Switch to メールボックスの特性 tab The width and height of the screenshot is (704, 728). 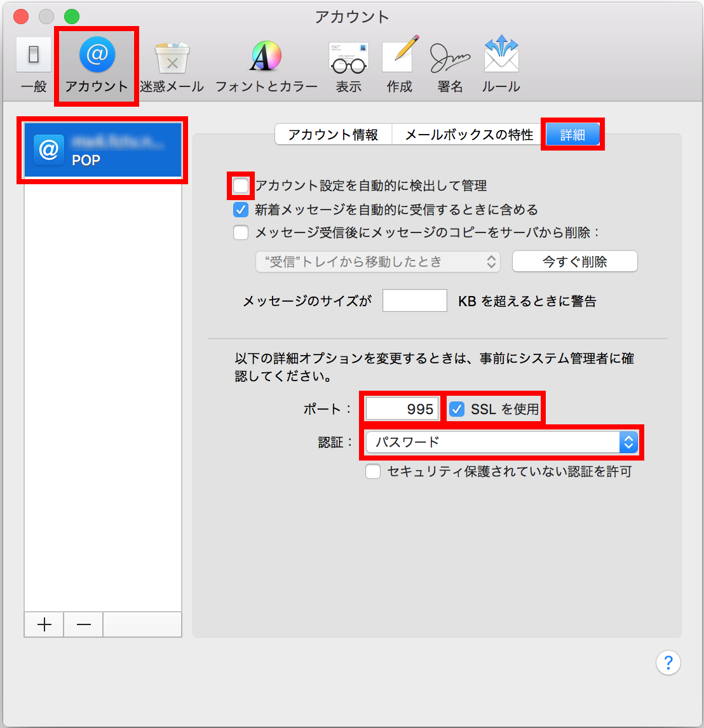coord(469,135)
